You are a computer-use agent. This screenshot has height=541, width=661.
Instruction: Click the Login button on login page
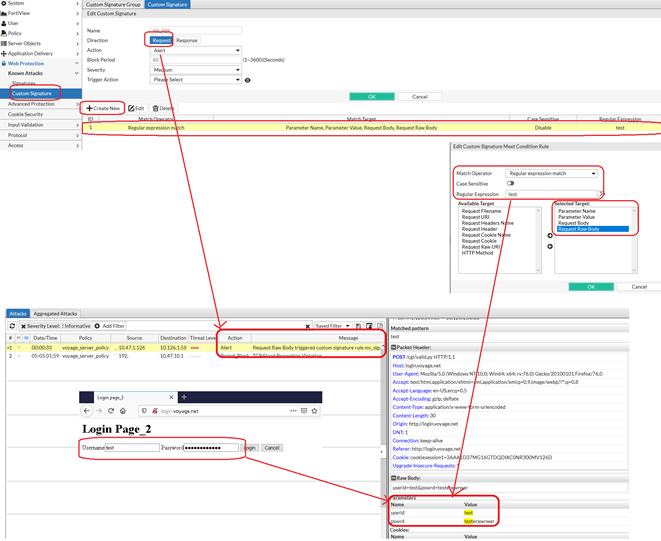[x=250, y=448]
